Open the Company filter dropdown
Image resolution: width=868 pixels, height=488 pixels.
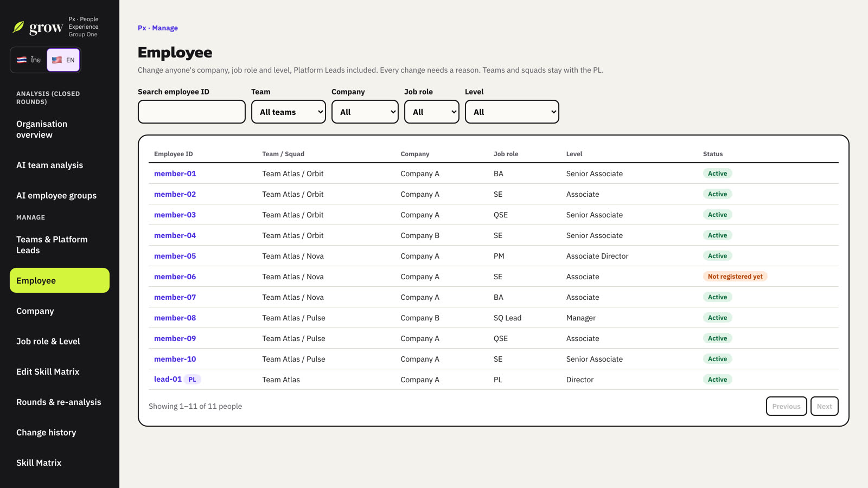click(x=365, y=112)
